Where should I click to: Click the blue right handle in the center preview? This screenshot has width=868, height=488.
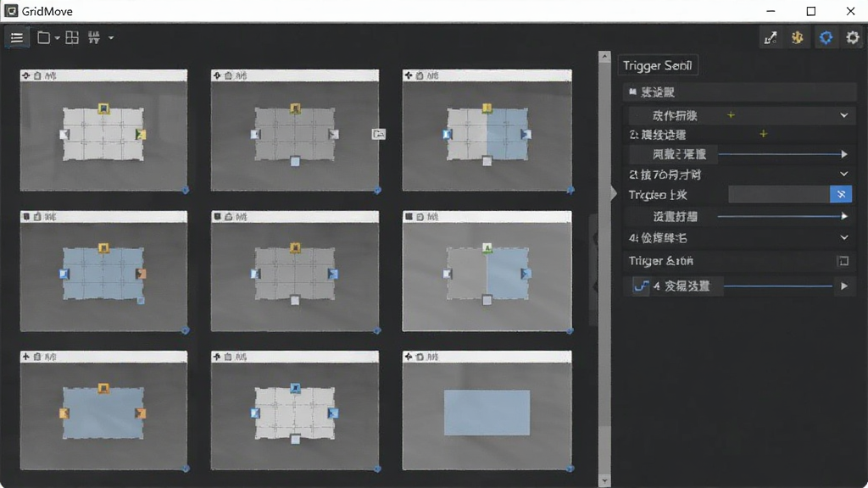(332, 274)
